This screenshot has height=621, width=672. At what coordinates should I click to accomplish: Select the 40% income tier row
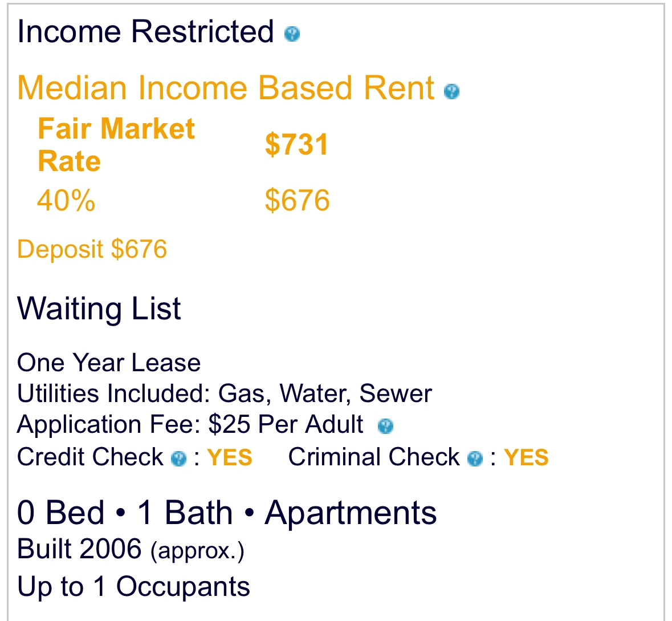tap(184, 200)
